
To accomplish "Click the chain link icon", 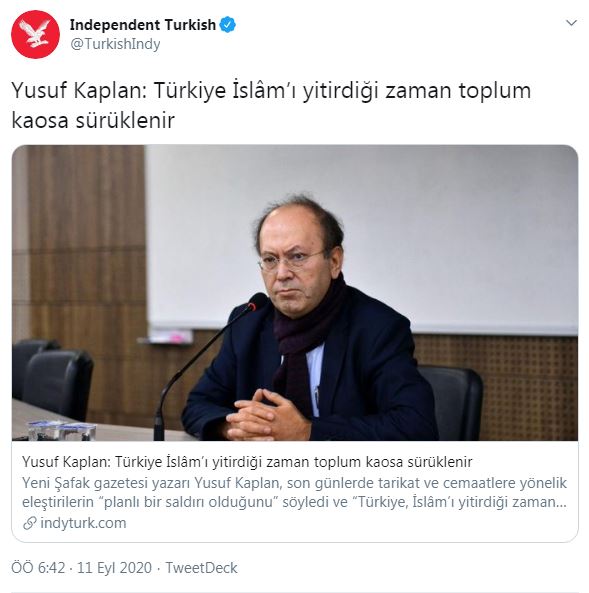I will 30,523.
